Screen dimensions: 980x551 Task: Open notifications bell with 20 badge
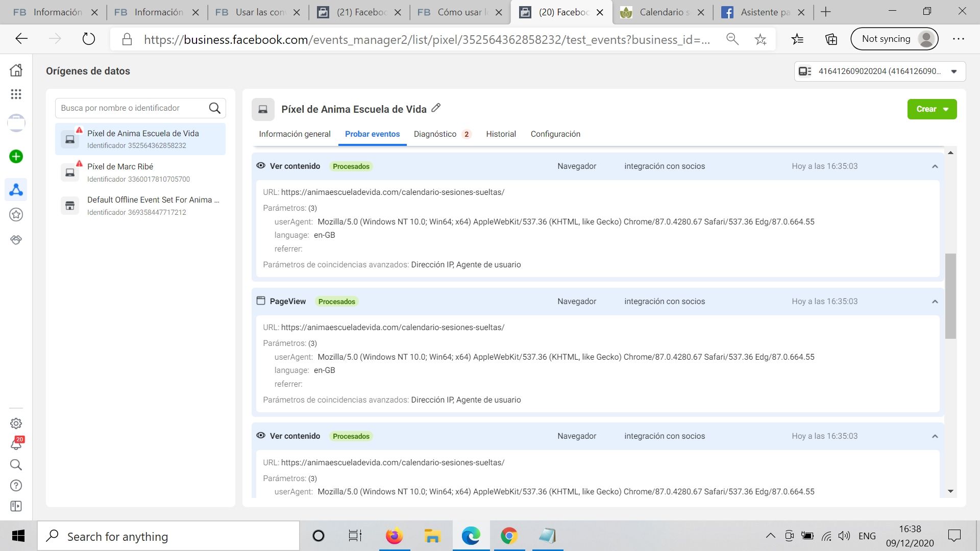coord(16,443)
